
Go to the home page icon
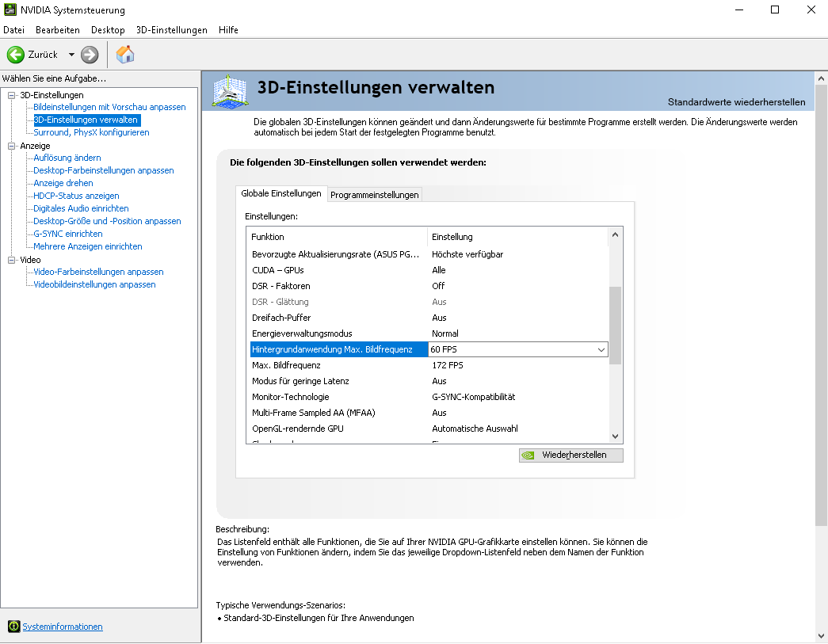pyautogui.click(x=125, y=55)
